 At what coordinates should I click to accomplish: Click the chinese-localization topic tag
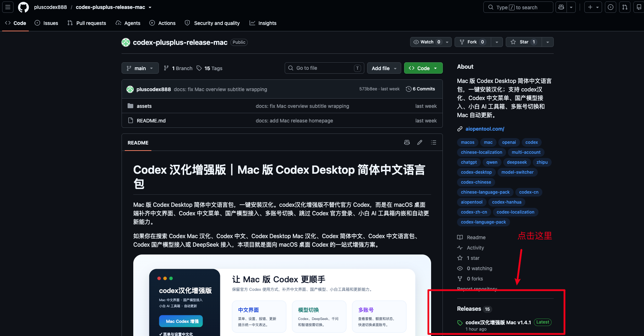(x=482, y=152)
